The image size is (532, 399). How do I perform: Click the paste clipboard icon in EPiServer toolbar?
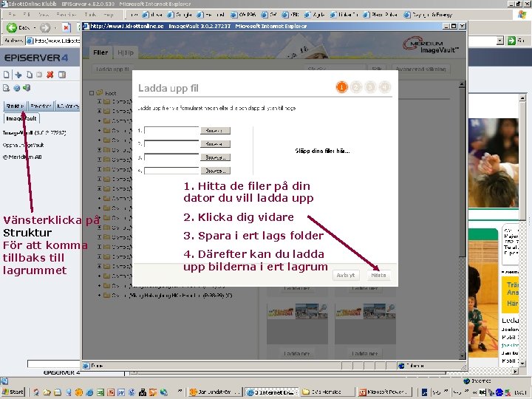39,75
